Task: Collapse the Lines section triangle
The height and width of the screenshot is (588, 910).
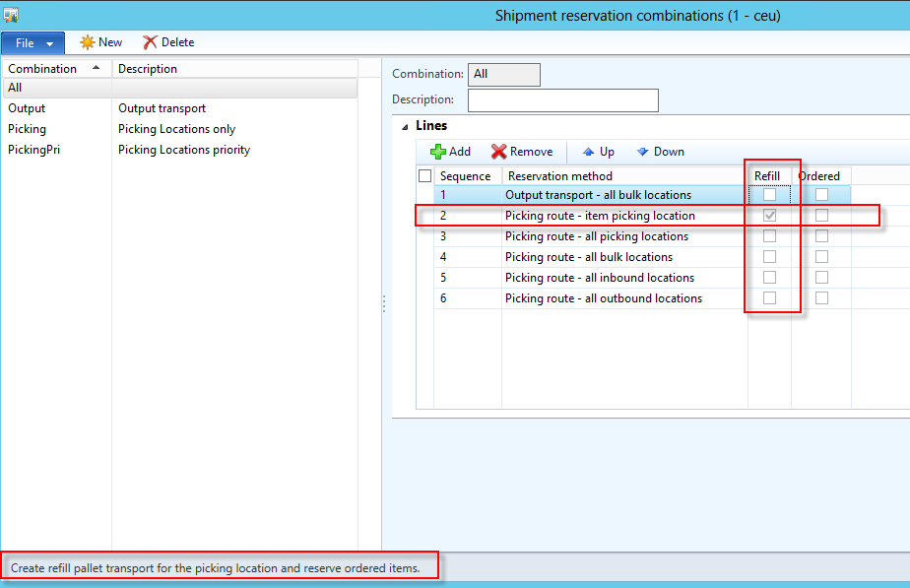Action: [405, 127]
